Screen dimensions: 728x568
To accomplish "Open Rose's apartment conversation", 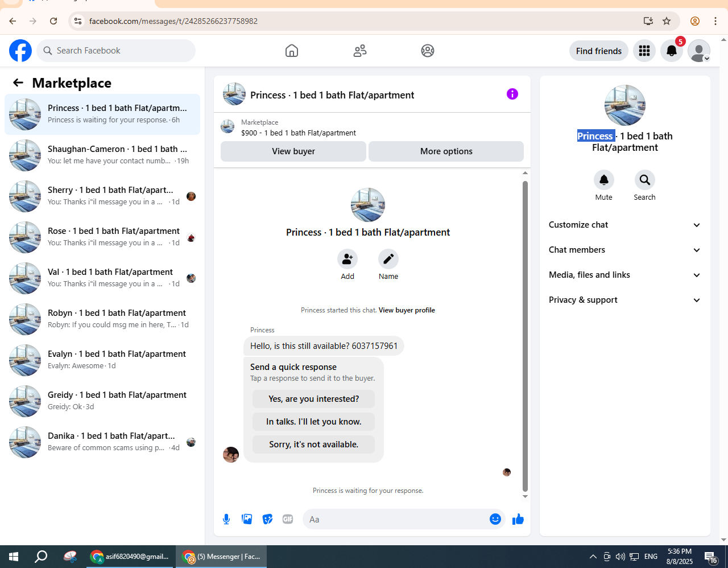I will (x=102, y=237).
